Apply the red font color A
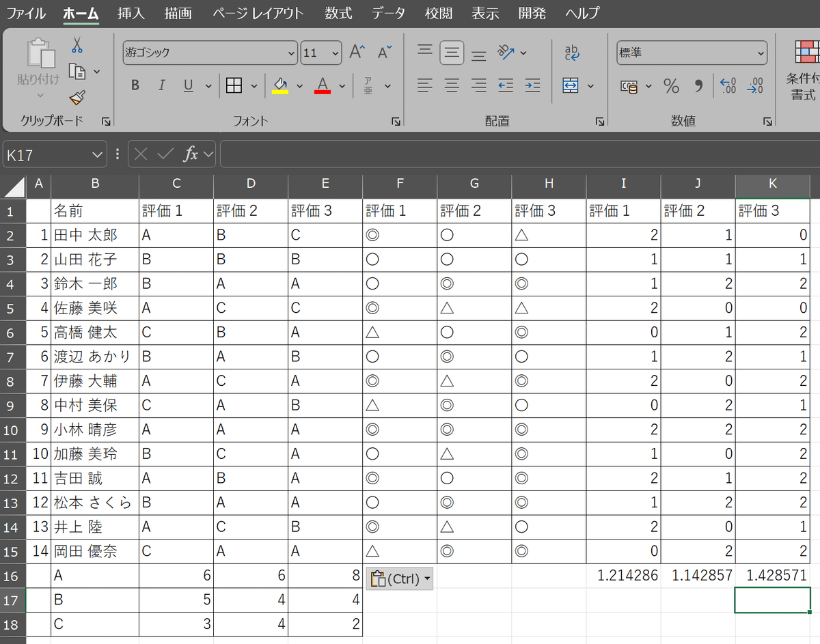This screenshot has width=820, height=644. pyautogui.click(x=323, y=85)
